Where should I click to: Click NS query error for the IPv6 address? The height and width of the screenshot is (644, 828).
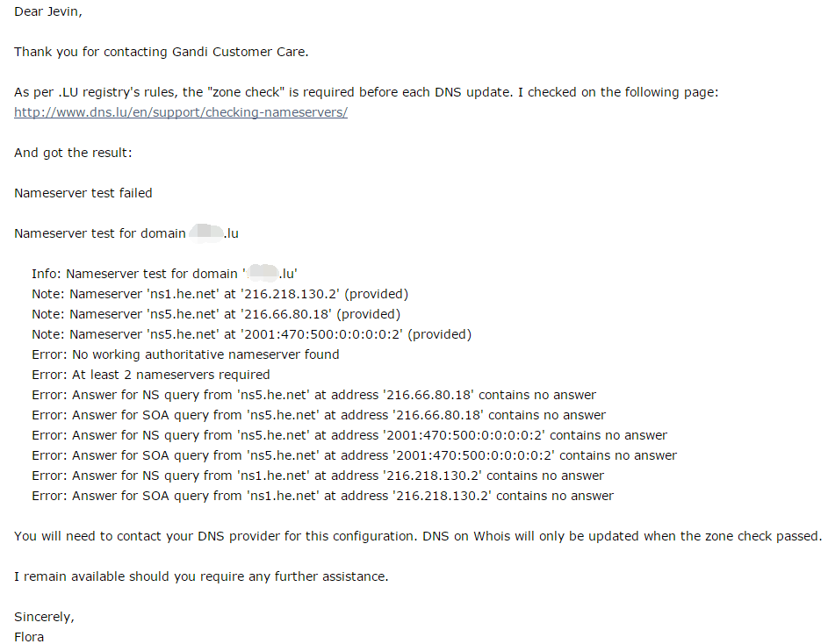(x=349, y=435)
